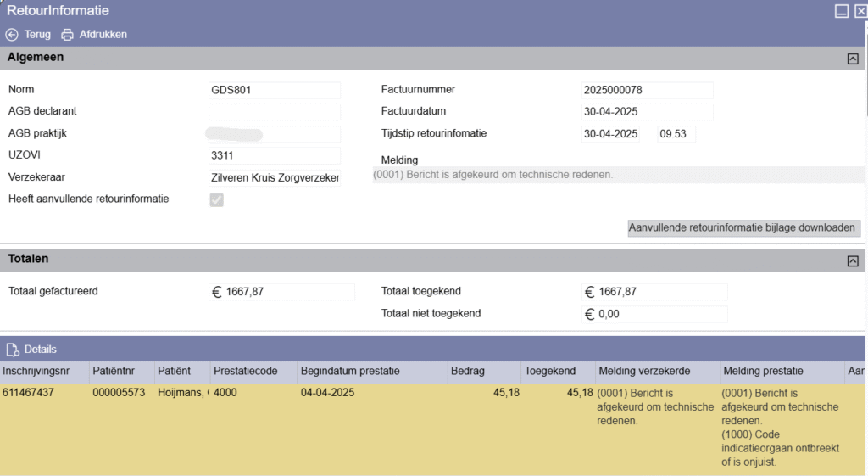The image size is (868, 476).
Task: Close the RetourInformatie window
Action: 860,11
